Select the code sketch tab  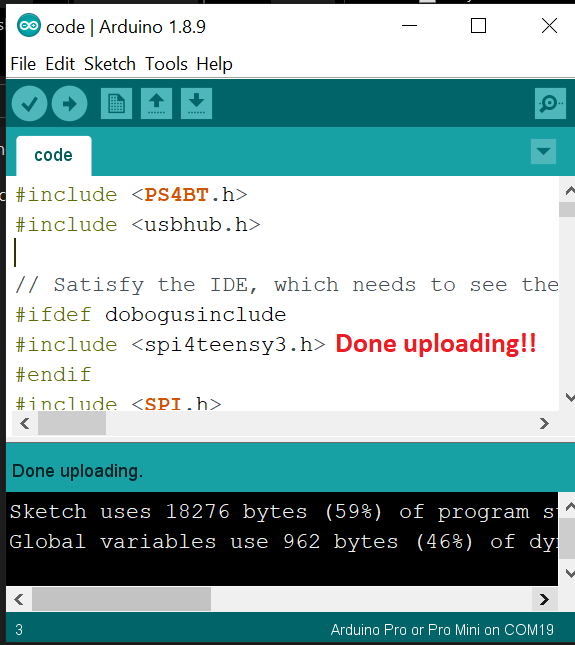(x=54, y=155)
